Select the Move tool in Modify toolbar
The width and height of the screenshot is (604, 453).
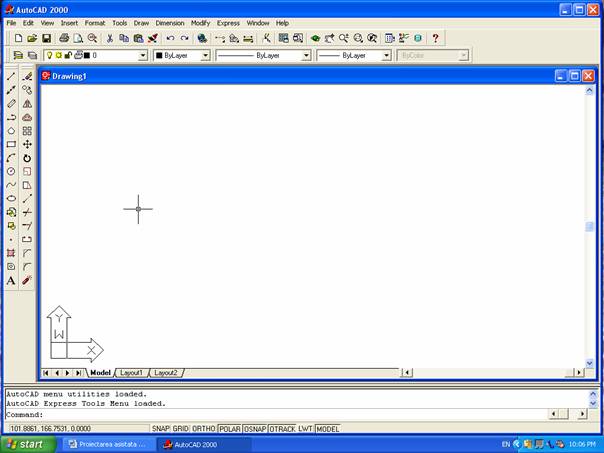pyautogui.click(x=27, y=144)
